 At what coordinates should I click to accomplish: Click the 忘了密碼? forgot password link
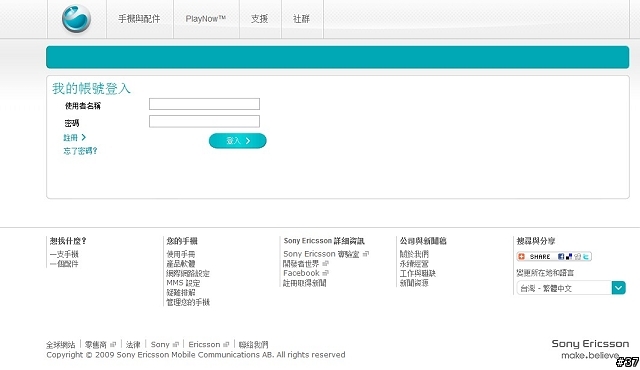click(80, 151)
